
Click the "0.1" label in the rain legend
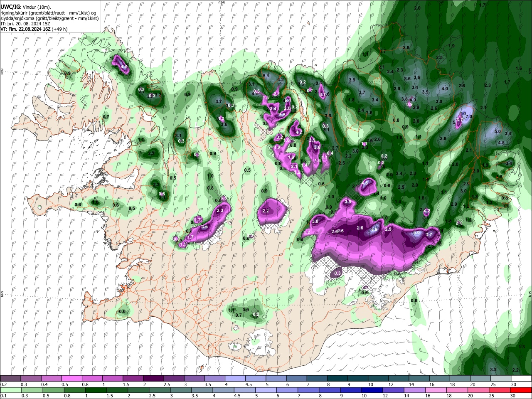tap(3, 396)
